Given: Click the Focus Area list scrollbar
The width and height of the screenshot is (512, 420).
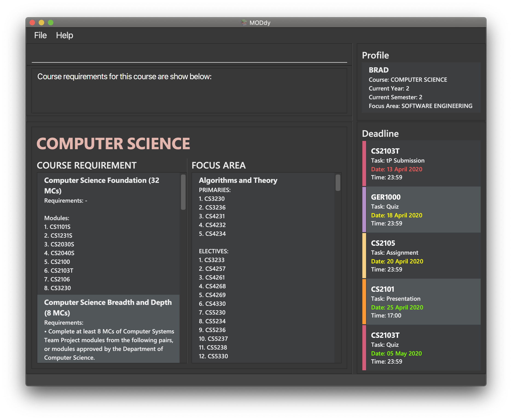Looking at the screenshot, I should (x=338, y=183).
